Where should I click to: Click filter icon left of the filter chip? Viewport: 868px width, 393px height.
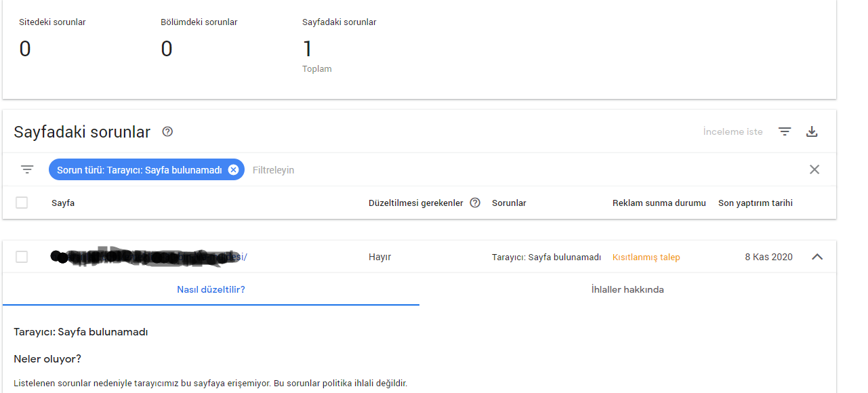(x=27, y=169)
